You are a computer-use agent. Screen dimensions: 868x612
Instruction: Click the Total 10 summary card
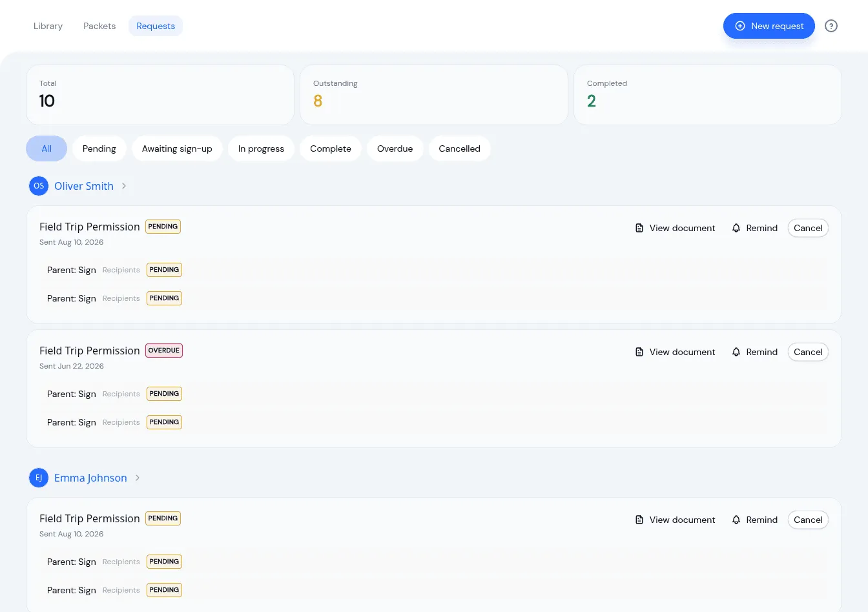point(160,95)
